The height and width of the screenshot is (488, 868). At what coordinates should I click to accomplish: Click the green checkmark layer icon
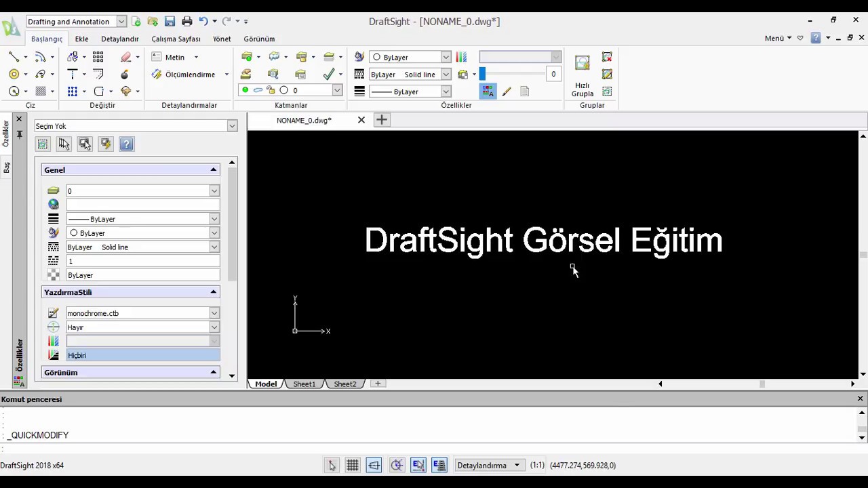click(x=329, y=74)
